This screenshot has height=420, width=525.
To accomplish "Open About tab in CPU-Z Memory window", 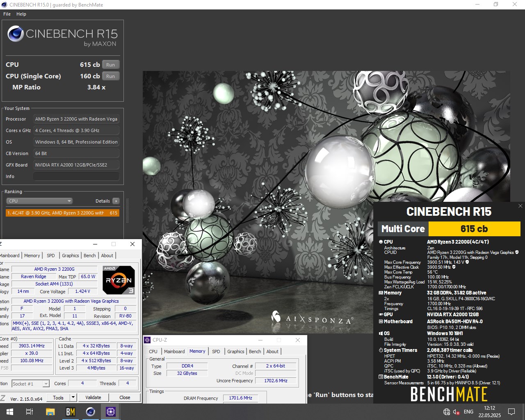I will 272,352.
